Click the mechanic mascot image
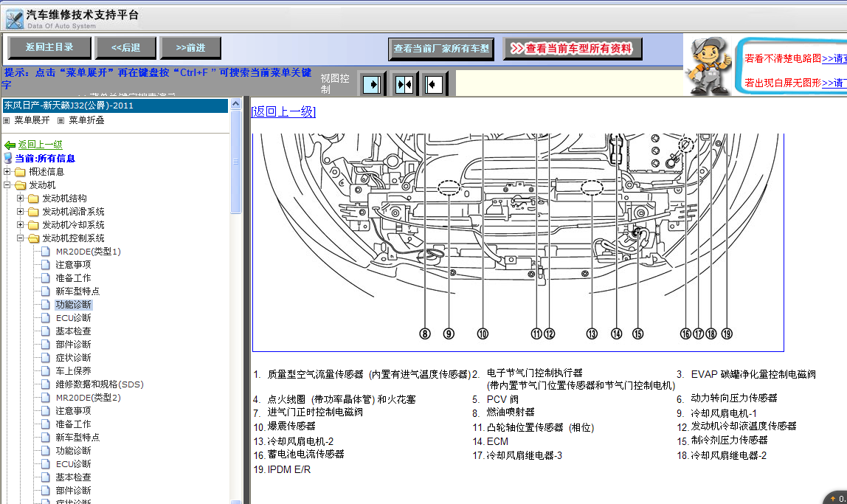 click(709, 66)
